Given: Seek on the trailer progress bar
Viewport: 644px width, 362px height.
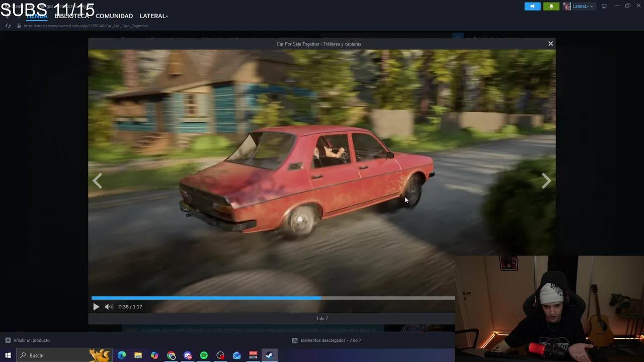Looking at the screenshot, I should click(273, 298).
